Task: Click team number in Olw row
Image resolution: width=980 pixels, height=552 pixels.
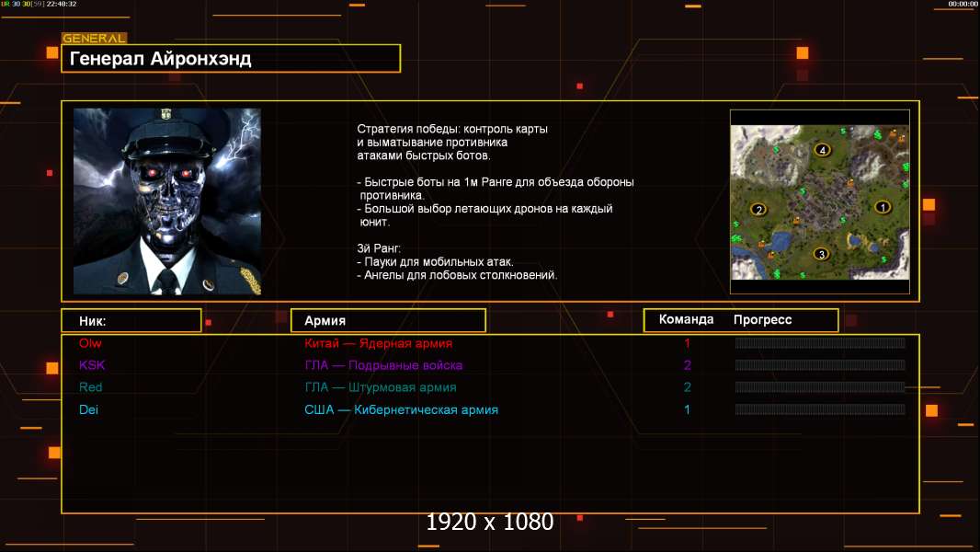Action: [x=687, y=343]
